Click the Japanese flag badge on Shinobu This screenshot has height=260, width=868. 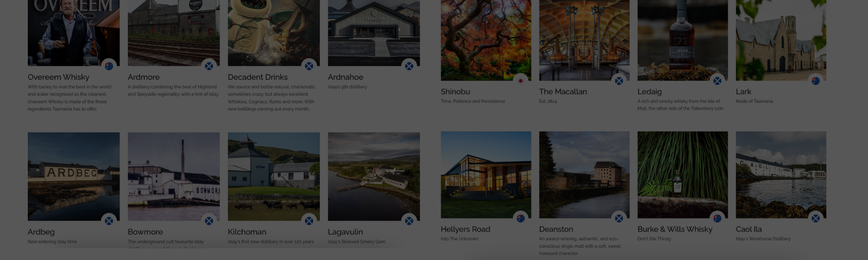[x=520, y=81]
